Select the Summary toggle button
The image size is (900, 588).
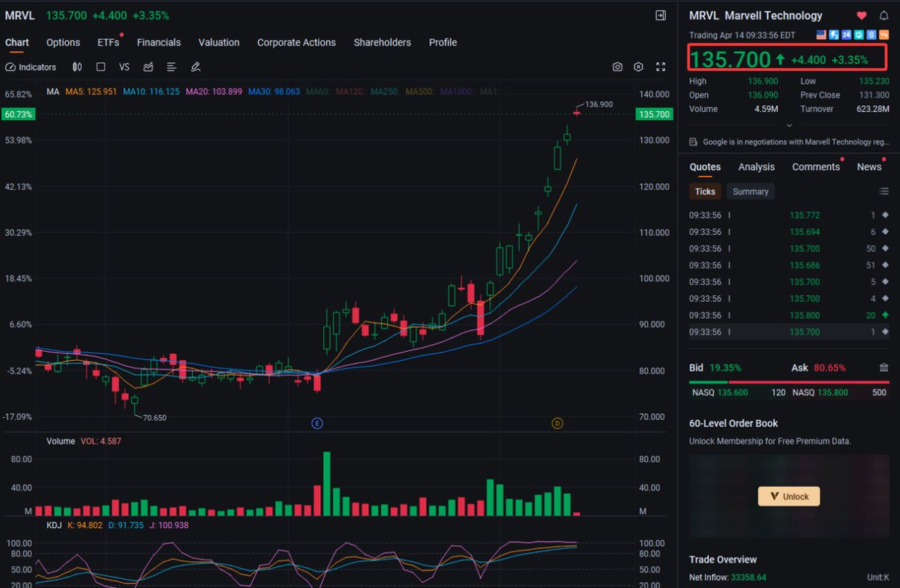click(751, 191)
